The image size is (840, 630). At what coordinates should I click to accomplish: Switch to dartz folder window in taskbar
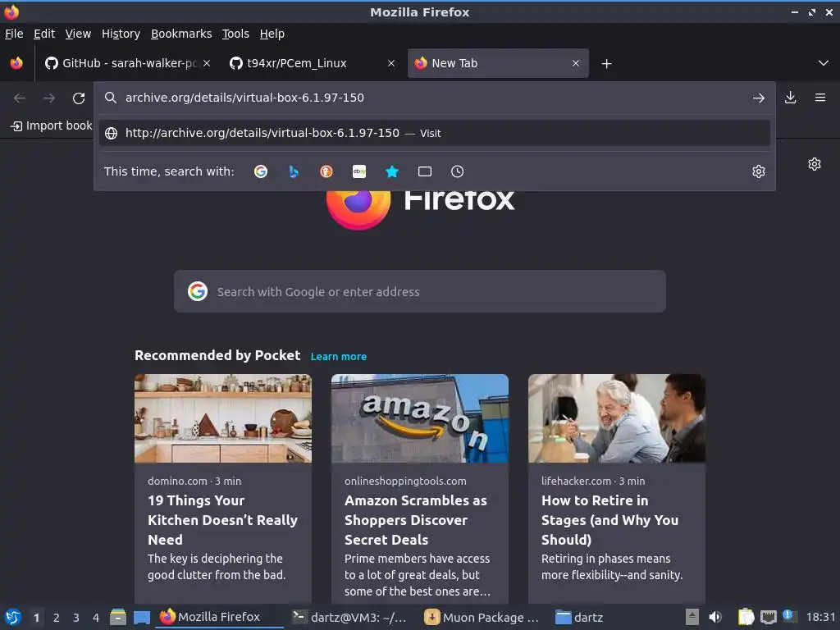coord(580,617)
